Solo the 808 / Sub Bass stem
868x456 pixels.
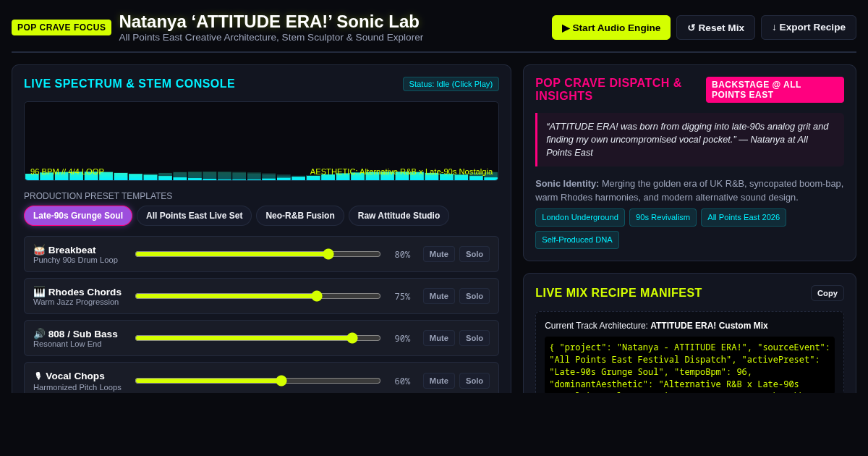click(x=475, y=338)
